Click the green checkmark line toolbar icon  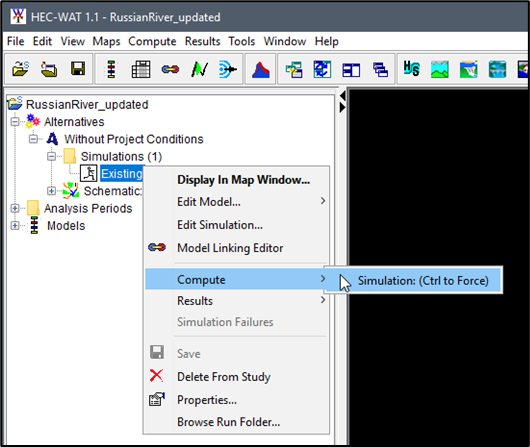pos(199,69)
